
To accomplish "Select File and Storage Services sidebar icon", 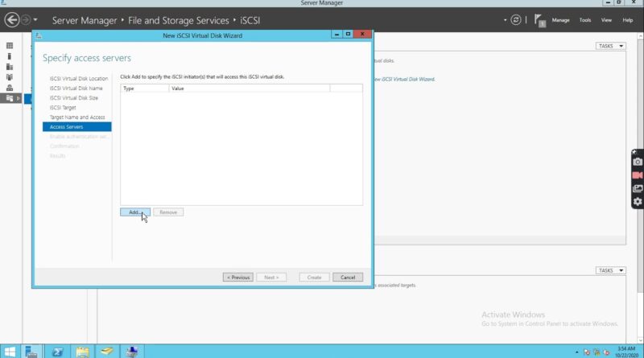I will pos(10,98).
